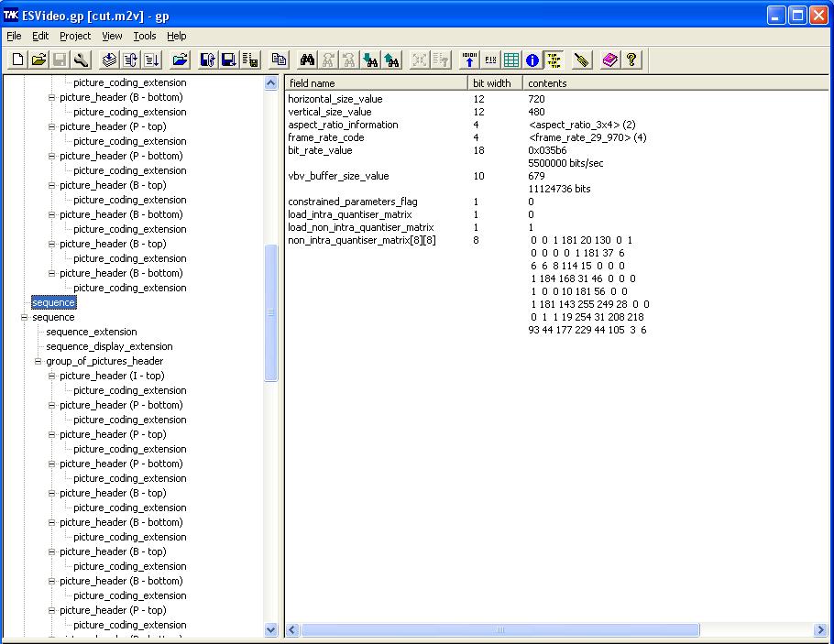The height and width of the screenshot is (644, 834).
Task: Click the 'field name' column header
Action: tap(376, 83)
